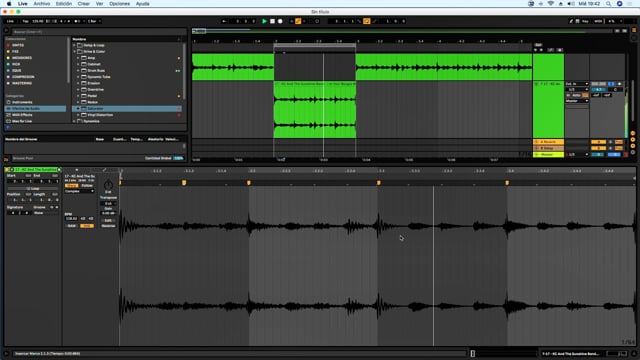Open the Ayuda menu
The width and height of the screenshot is (640, 360).
pos(142,4)
